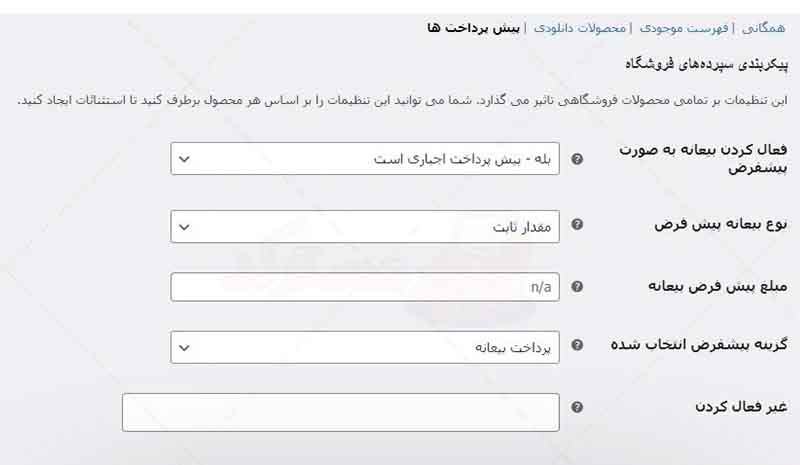Click help icon next to غیر فعال کردن
The image size is (800, 465).
(577, 407)
